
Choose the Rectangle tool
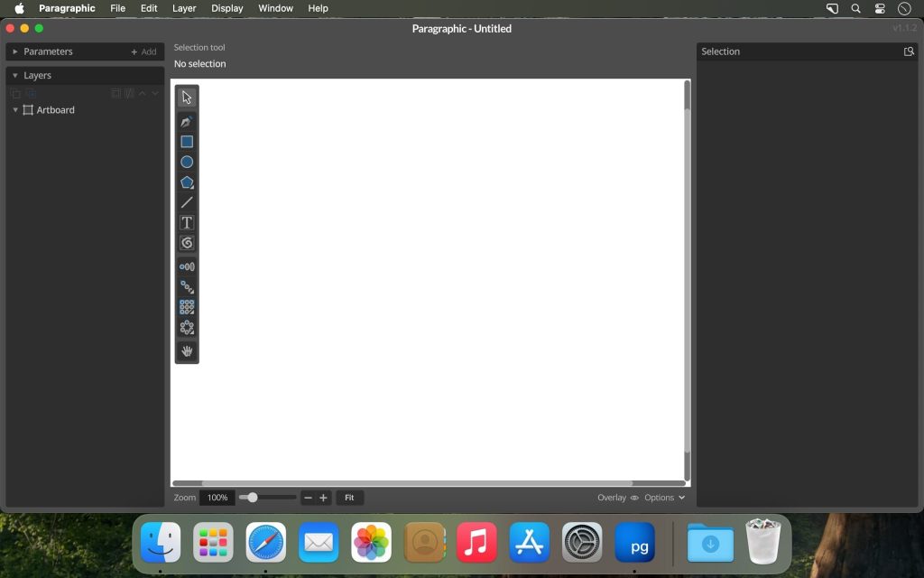(x=187, y=142)
